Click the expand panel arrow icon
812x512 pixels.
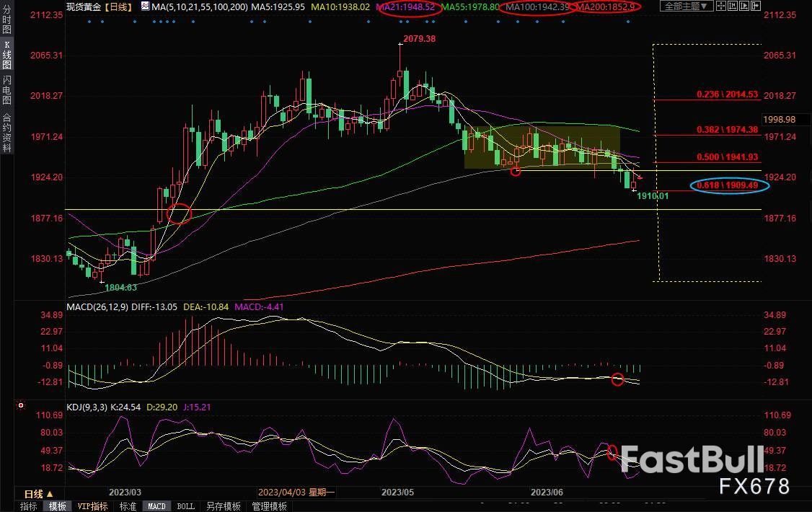click(x=756, y=6)
